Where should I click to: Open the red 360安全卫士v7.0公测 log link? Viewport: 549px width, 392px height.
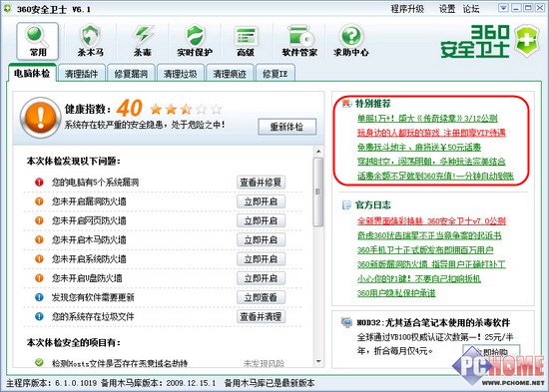[x=431, y=220]
